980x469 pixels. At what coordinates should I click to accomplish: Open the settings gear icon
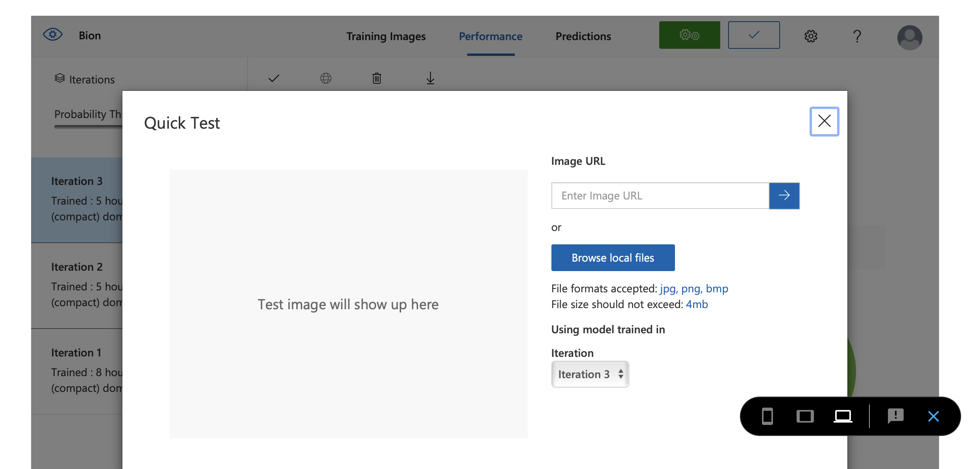[x=810, y=36]
